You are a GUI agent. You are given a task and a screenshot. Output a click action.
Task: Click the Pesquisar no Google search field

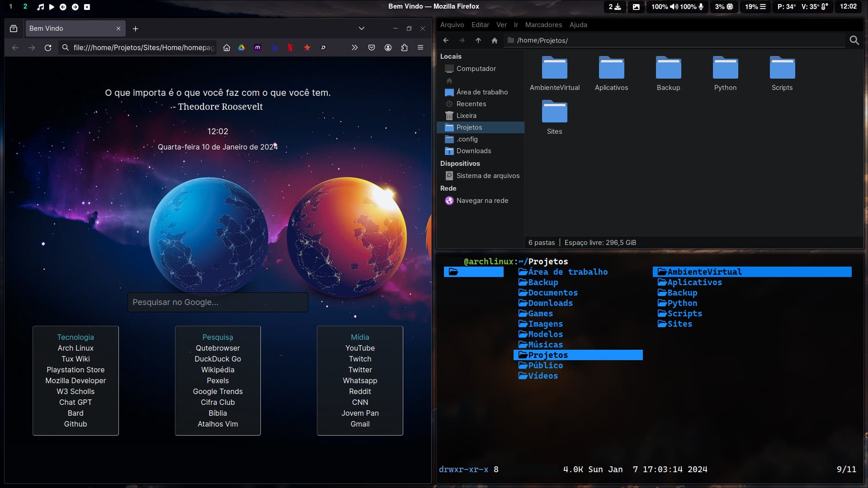tap(217, 302)
